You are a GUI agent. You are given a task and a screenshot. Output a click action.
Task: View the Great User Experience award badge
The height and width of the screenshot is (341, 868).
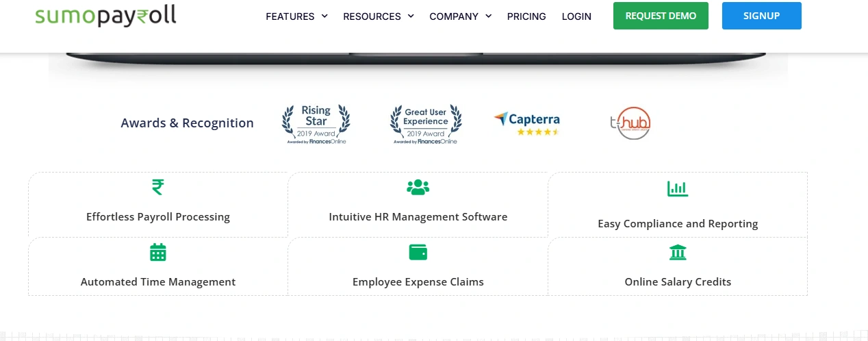[x=426, y=124]
